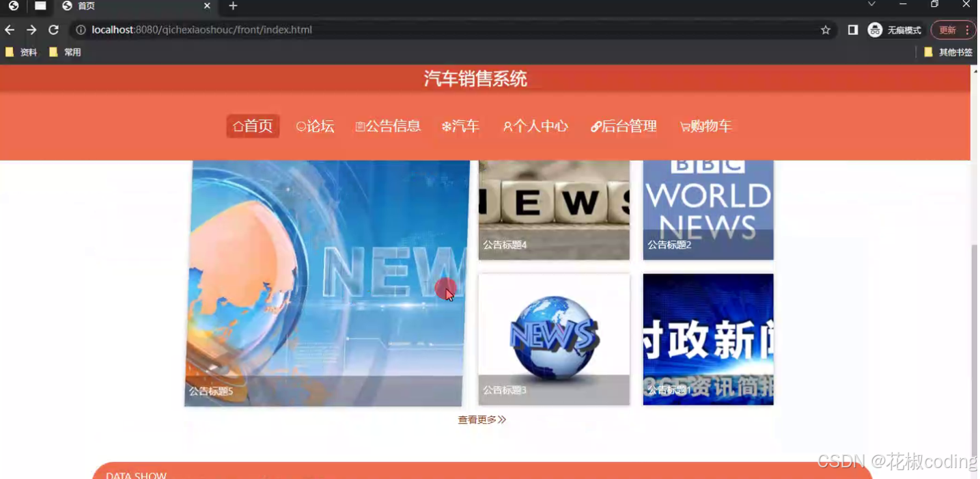Viewport: 980px width, 479px height.
Task: Open a new tab with plus icon
Action: [x=233, y=6]
